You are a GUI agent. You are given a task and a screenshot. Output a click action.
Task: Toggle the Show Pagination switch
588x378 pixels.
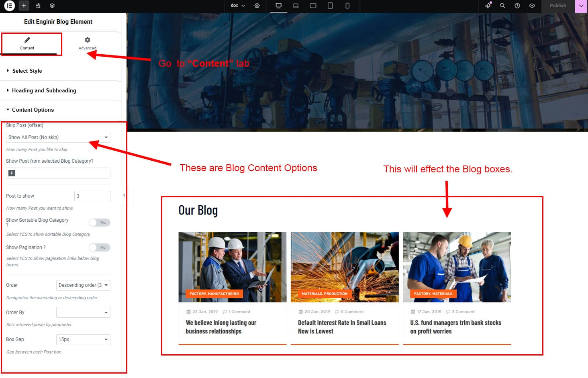(x=100, y=247)
